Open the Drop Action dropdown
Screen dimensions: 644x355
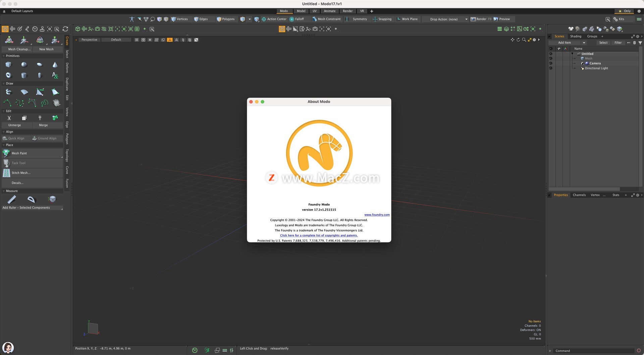click(445, 19)
